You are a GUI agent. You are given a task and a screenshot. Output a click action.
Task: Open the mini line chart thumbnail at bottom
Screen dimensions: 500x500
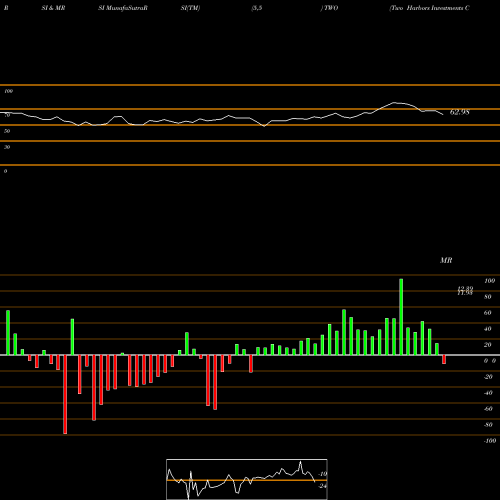click(x=247, y=479)
